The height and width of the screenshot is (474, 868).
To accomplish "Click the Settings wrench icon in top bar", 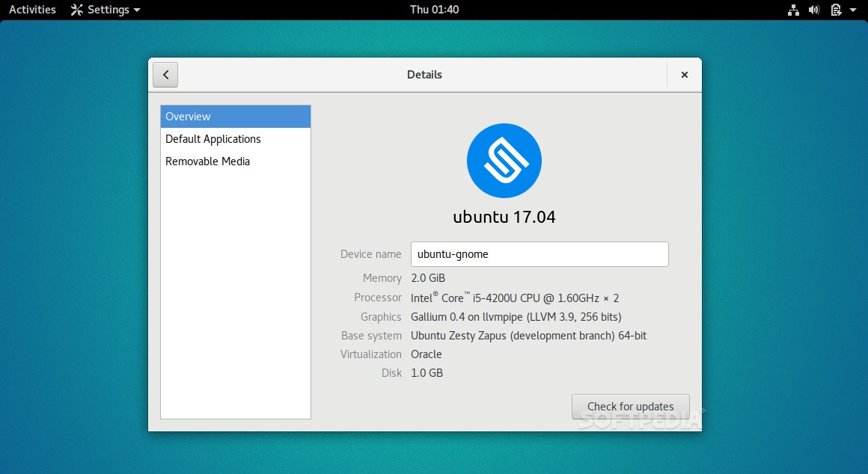I will click(77, 10).
